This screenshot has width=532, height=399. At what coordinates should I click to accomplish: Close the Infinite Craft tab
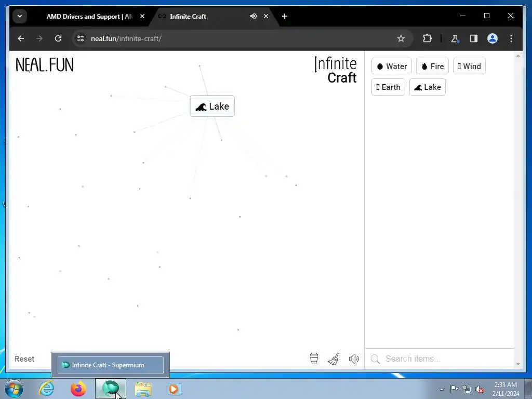[266, 16]
